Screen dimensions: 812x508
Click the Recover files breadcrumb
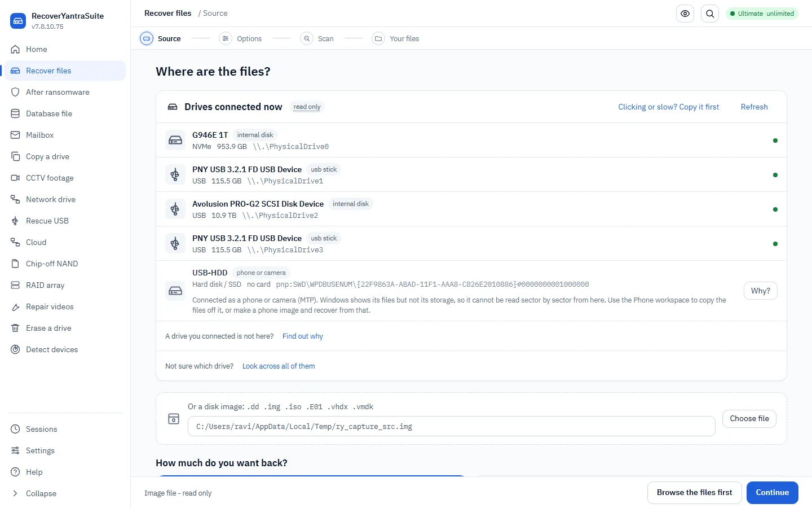point(168,13)
